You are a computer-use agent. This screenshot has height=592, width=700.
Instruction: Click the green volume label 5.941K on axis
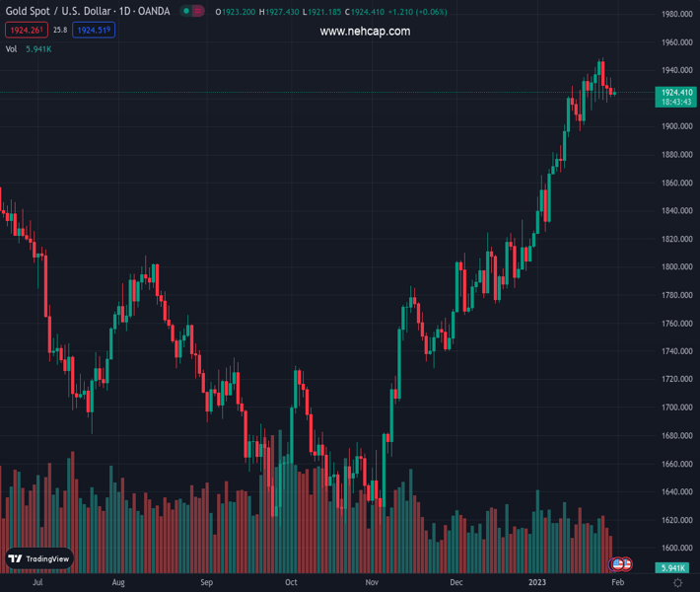point(675,568)
